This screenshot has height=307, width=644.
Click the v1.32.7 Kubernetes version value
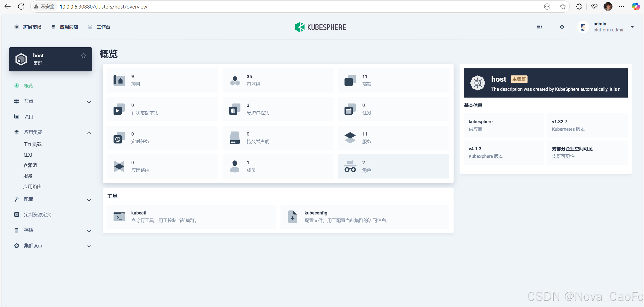[x=559, y=122]
